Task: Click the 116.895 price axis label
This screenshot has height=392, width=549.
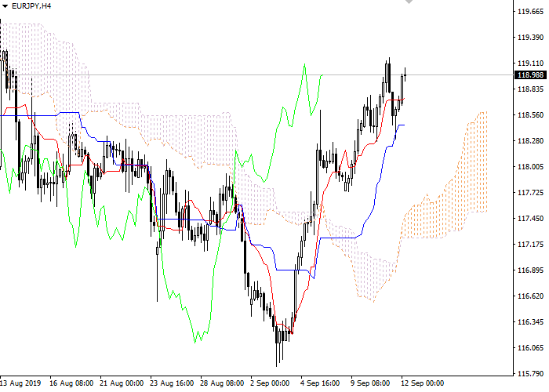Action: pyautogui.click(x=530, y=270)
